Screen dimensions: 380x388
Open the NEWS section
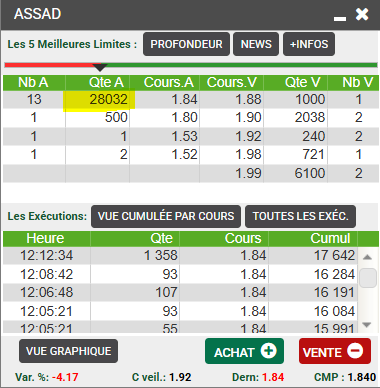[256, 44]
